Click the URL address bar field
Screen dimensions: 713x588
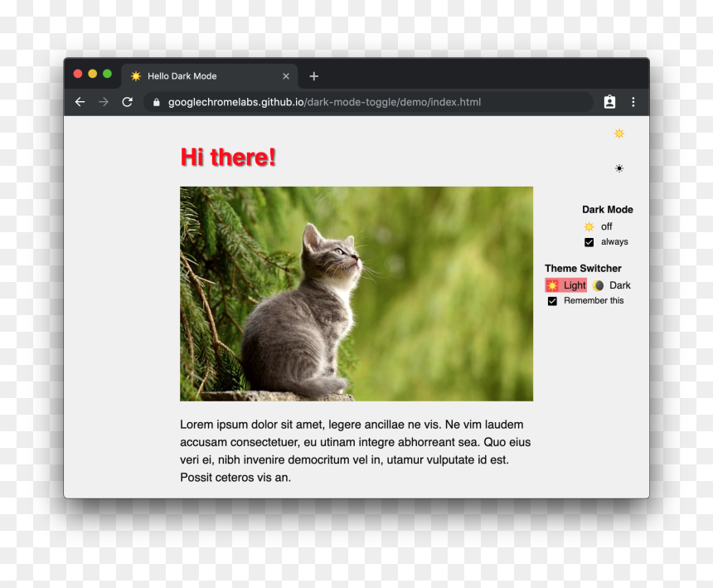(368, 102)
